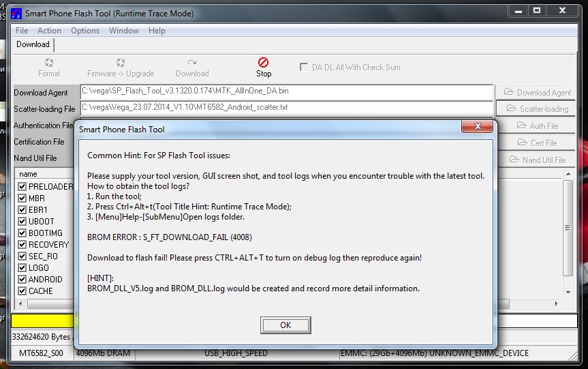Click the Auth File folder button
Screen dimensions: 588x369
coord(537,126)
